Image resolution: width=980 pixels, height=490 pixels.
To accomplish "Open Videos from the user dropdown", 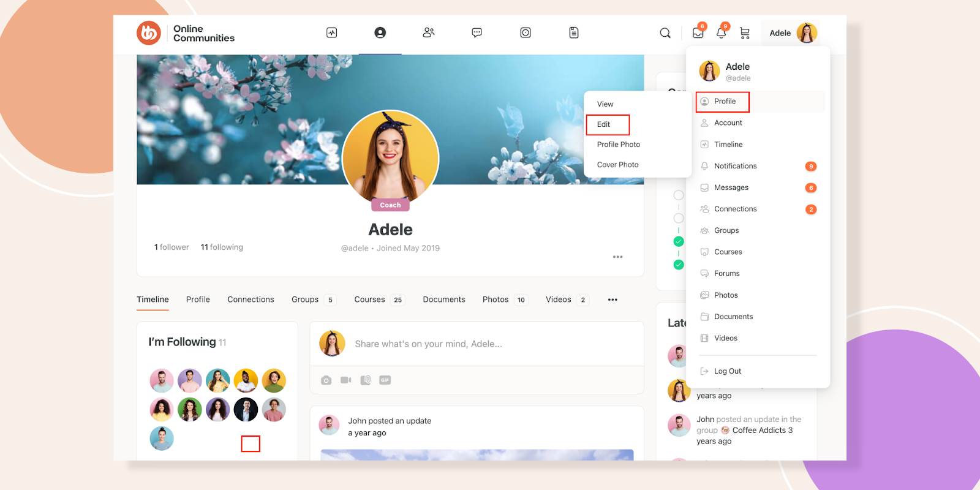I will pyautogui.click(x=726, y=338).
